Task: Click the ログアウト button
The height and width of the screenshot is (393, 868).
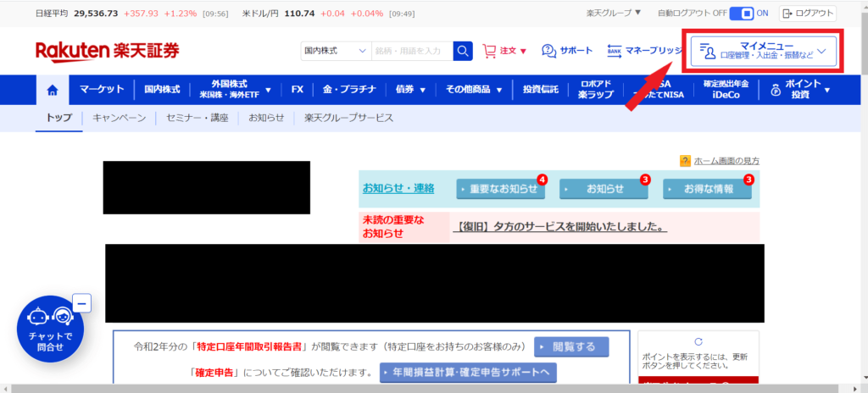Action: tap(807, 14)
